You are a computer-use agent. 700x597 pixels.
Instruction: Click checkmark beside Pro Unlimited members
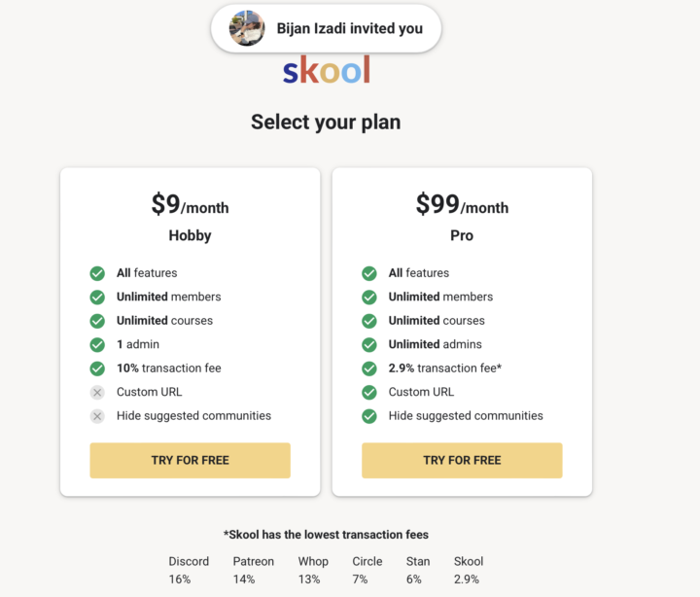pos(369,297)
